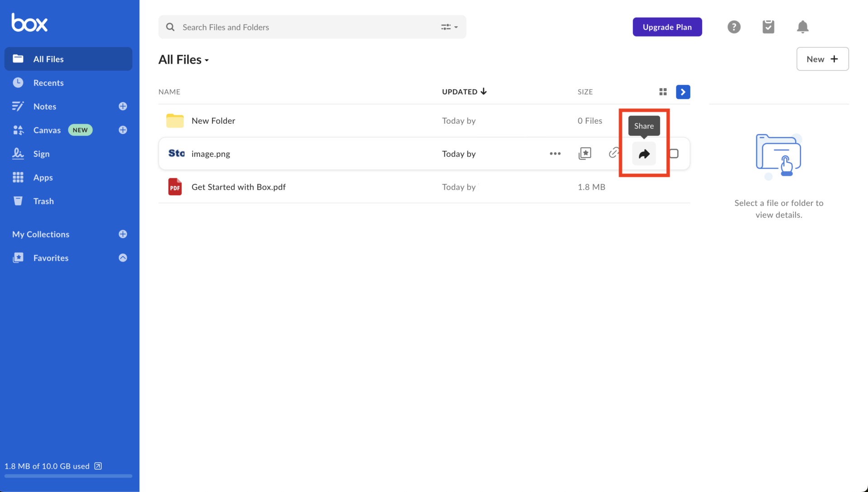Click the Upgrade Plan button

click(x=667, y=27)
